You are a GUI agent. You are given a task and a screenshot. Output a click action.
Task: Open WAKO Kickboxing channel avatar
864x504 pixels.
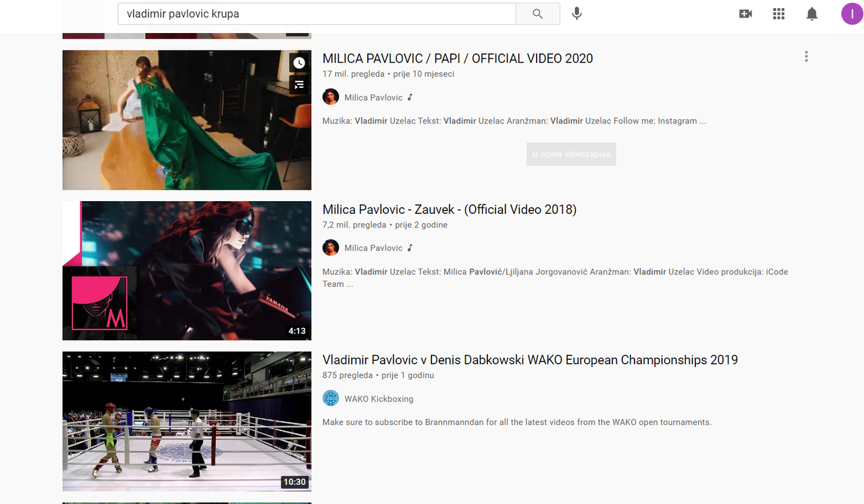click(331, 398)
